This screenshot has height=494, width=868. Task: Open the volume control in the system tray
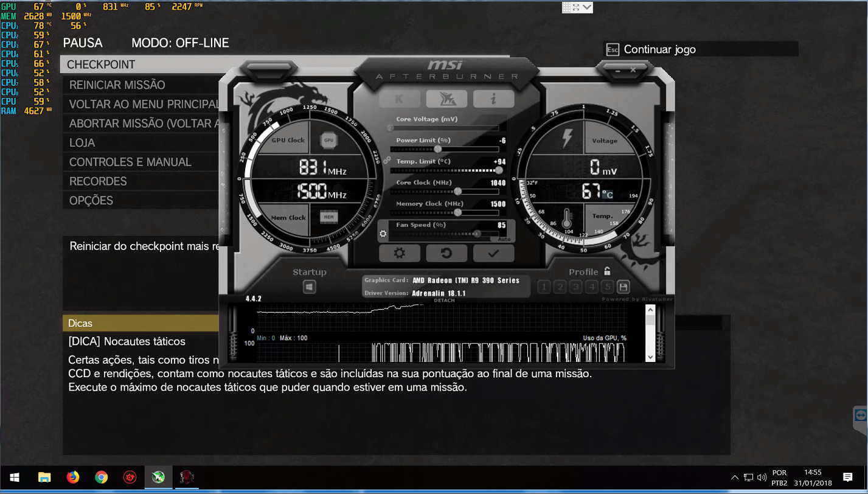(762, 478)
